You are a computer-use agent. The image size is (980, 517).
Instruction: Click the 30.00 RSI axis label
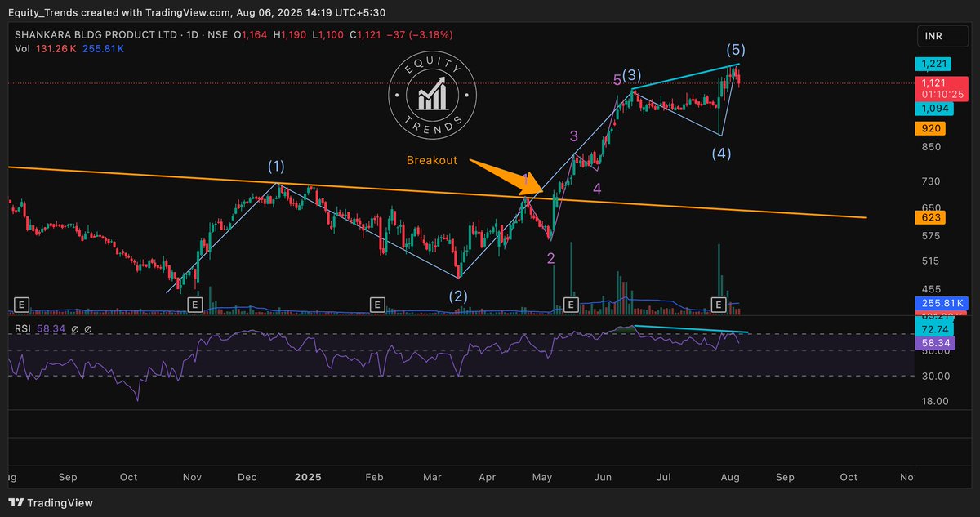pos(936,377)
